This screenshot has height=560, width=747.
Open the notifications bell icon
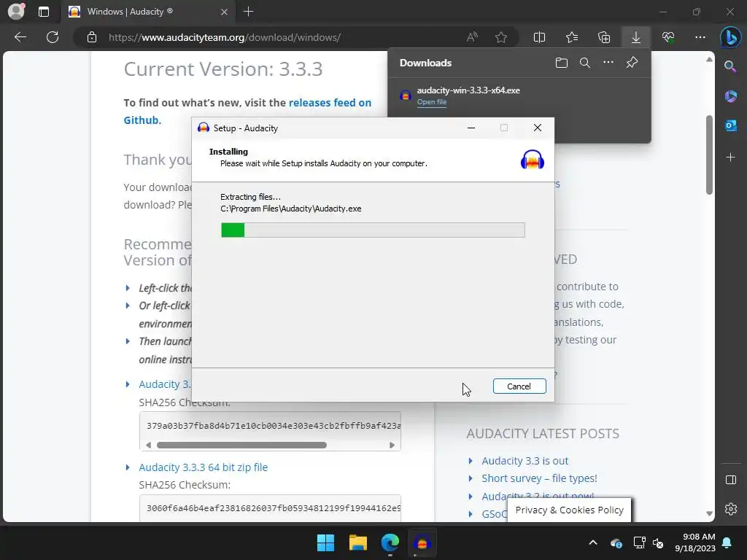point(727,542)
